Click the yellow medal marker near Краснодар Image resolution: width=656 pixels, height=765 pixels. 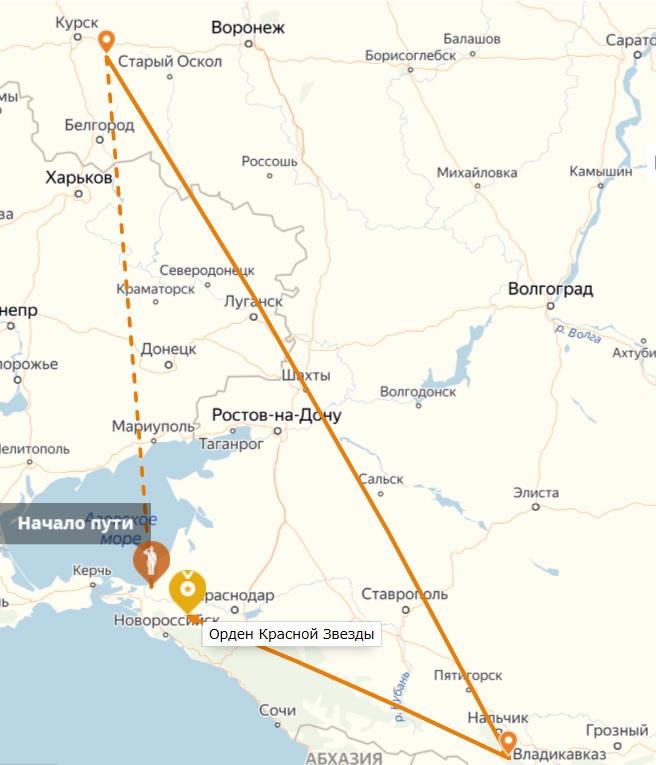(187, 591)
